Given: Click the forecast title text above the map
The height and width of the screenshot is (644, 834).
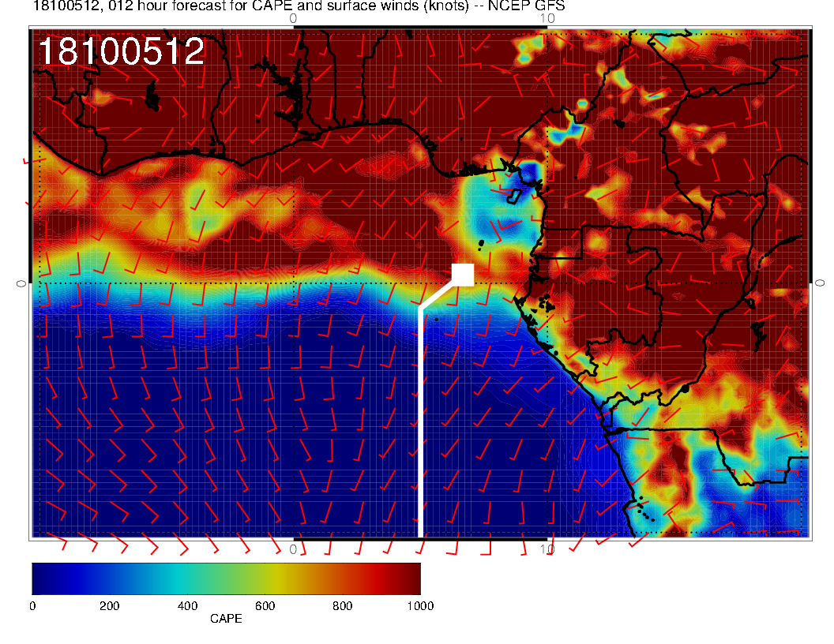Looking at the screenshot, I should 287,7.
